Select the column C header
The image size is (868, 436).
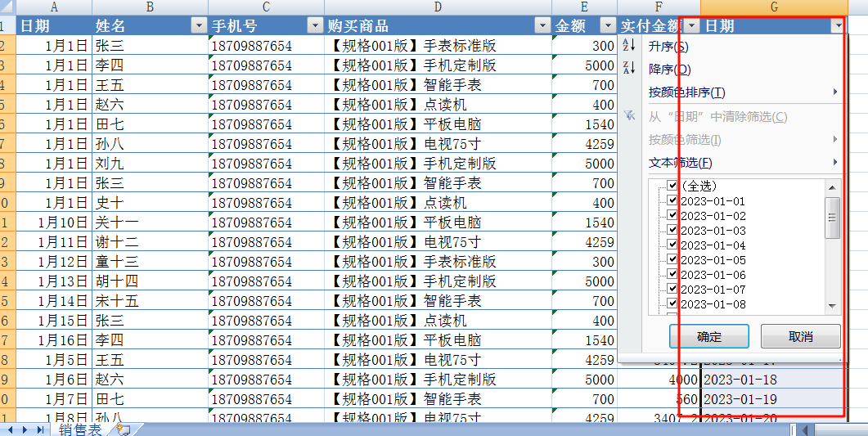point(266,7)
